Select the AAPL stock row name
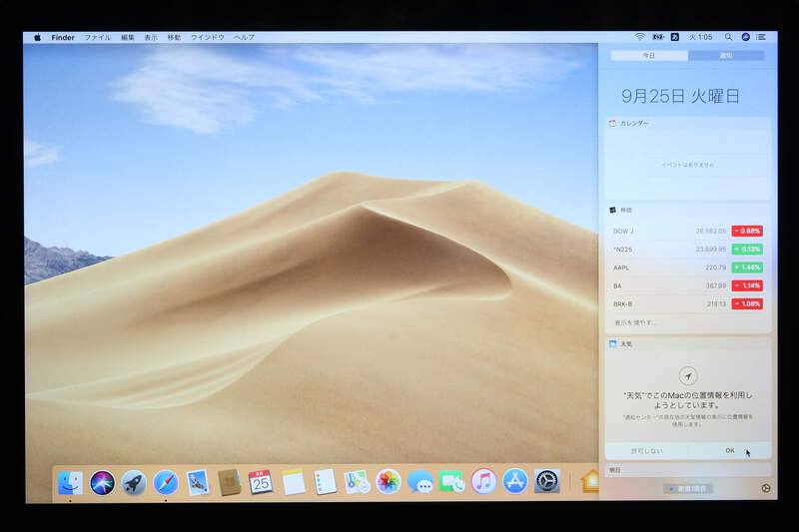The width and height of the screenshot is (799, 532). pyautogui.click(x=621, y=267)
